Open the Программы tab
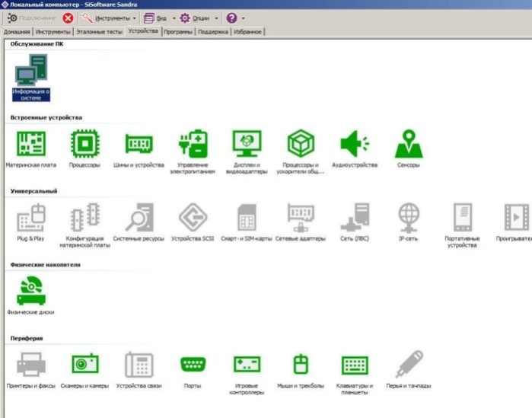 (x=178, y=32)
